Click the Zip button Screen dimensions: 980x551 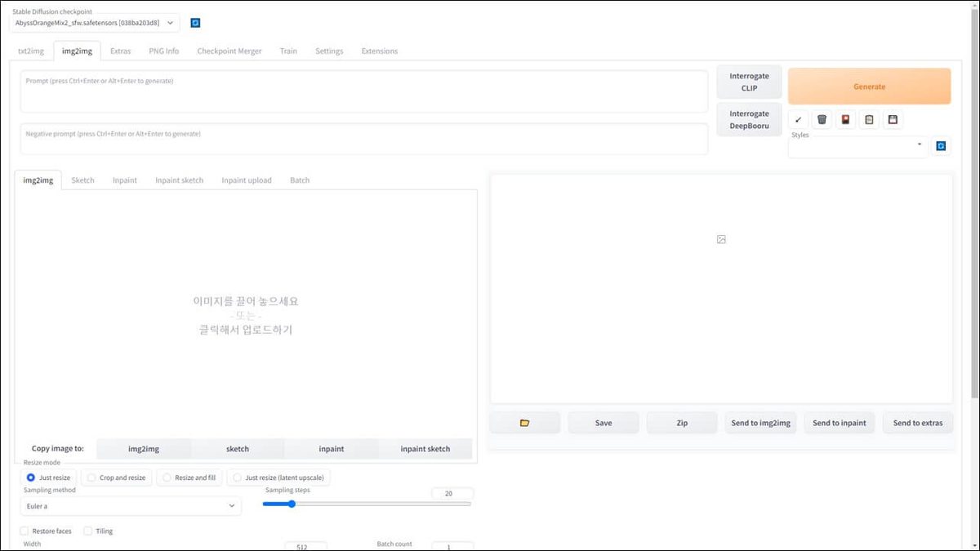pyautogui.click(x=682, y=423)
